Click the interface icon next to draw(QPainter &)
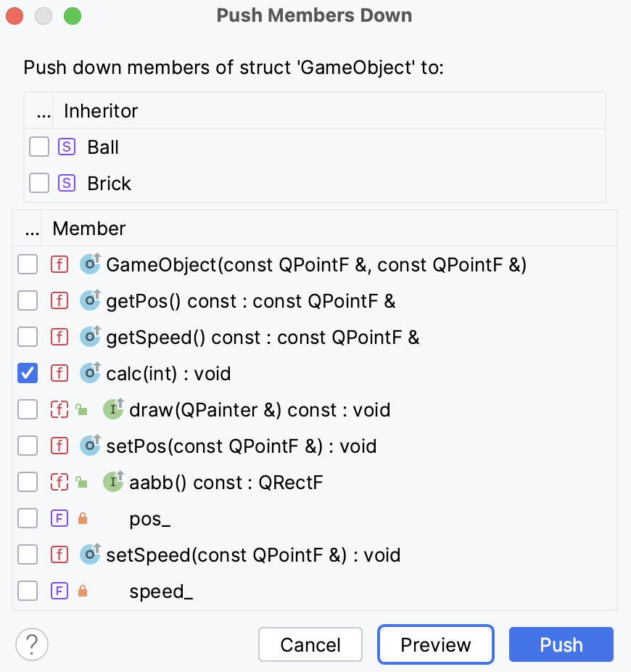The width and height of the screenshot is (631, 672). point(112,409)
